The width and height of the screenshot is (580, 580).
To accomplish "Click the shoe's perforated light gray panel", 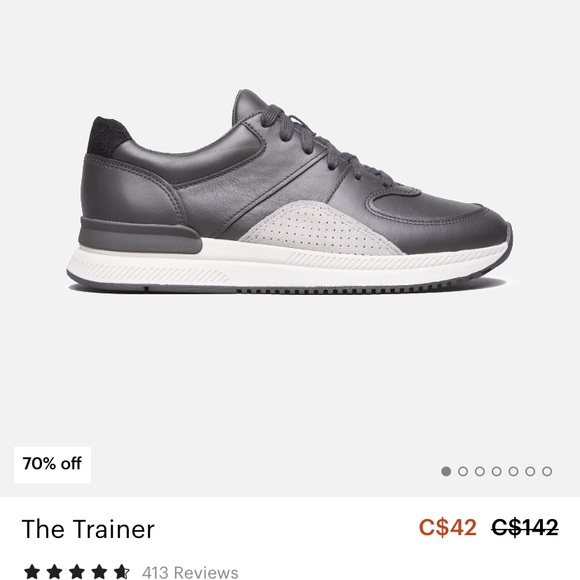I will click(320, 227).
